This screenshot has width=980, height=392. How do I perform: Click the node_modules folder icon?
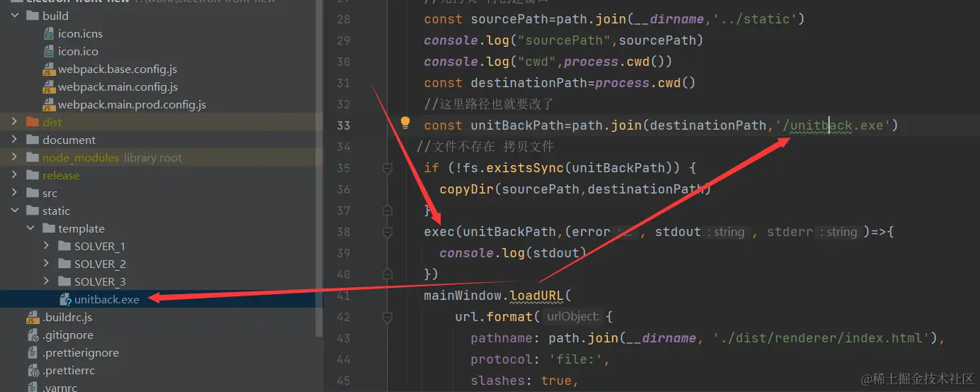click(x=33, y=157)
